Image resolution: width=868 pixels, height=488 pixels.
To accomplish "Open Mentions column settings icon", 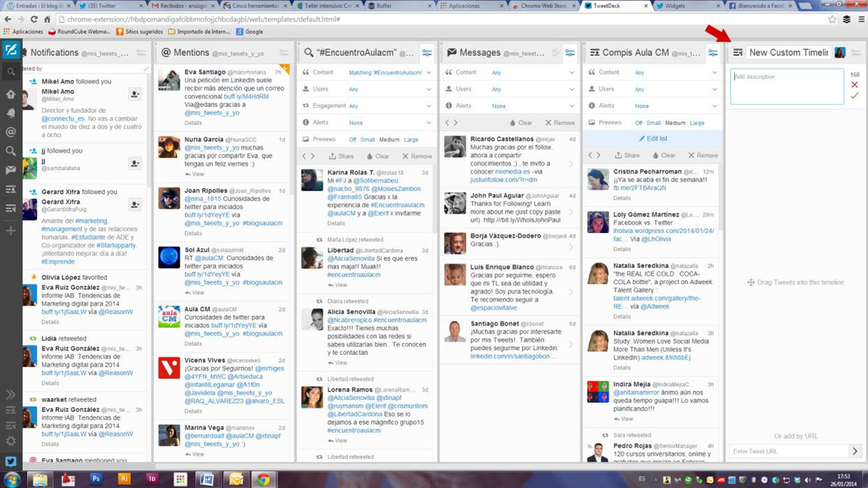I will point(283,53).
